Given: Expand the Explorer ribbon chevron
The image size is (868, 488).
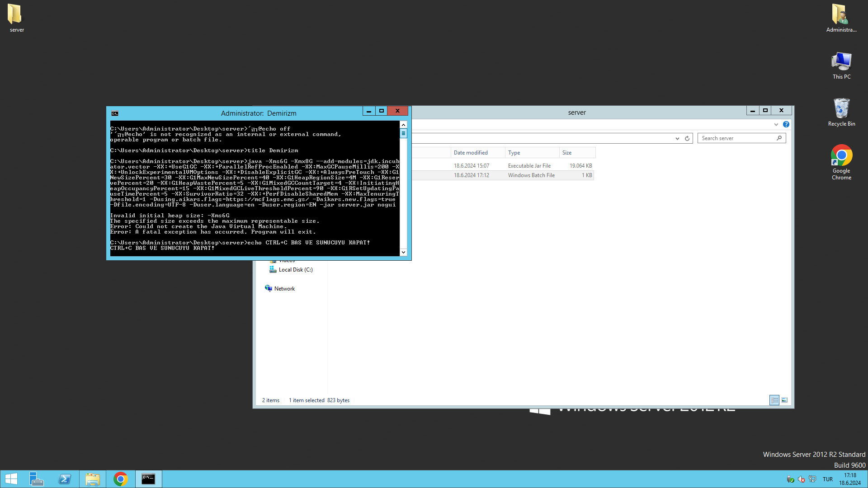Looking at the screenshot, I should [x=776, y=124].
